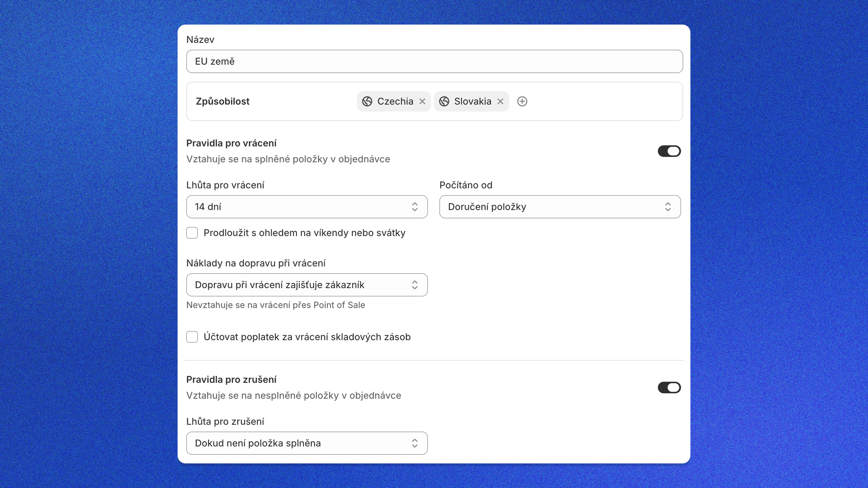The width and height of the screenshot is (868, 488).
Task: Click the globe icon on Slovakia tag
Action: click(444, 102)
